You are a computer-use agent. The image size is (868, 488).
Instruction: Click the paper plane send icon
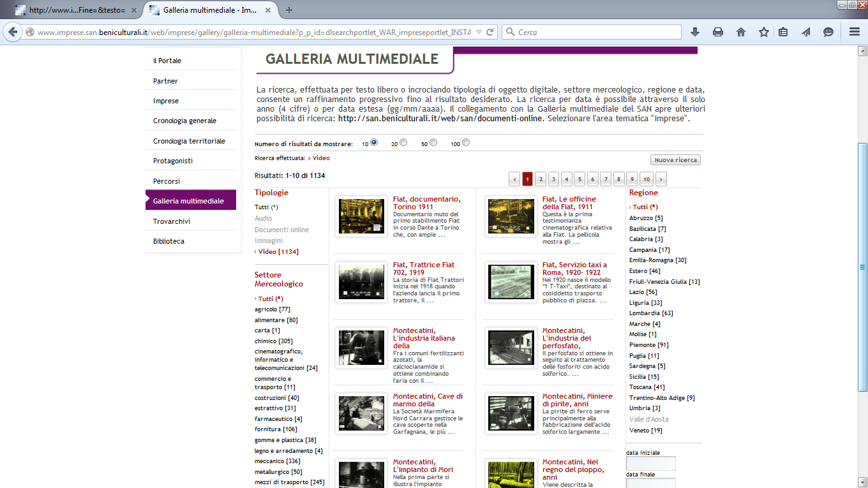pyautogui.click(x=806, y=32)
